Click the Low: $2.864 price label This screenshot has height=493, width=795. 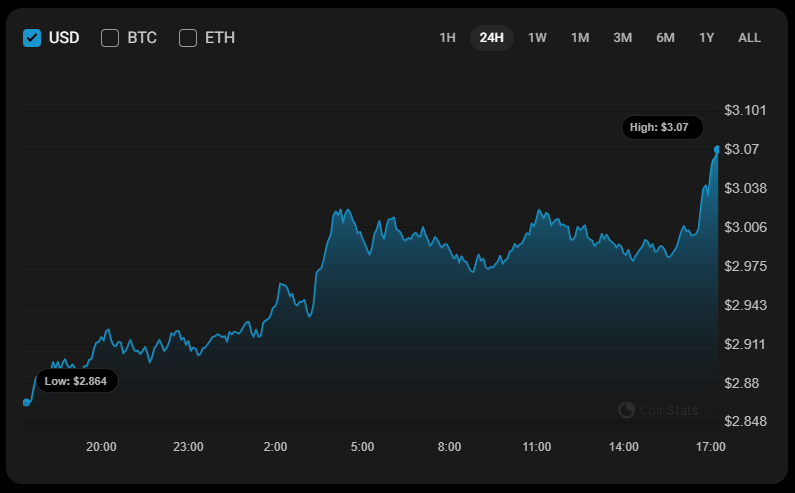coord(78,381)
